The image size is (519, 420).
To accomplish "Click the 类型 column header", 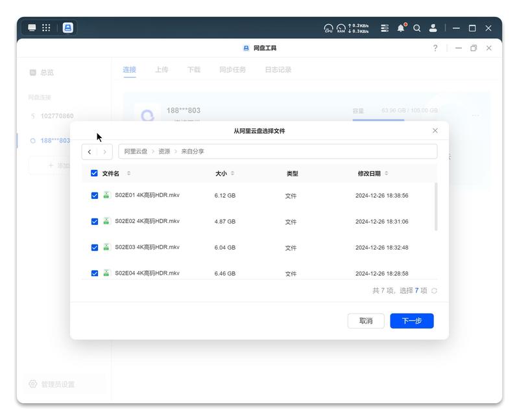I will [x=293, y=173].
